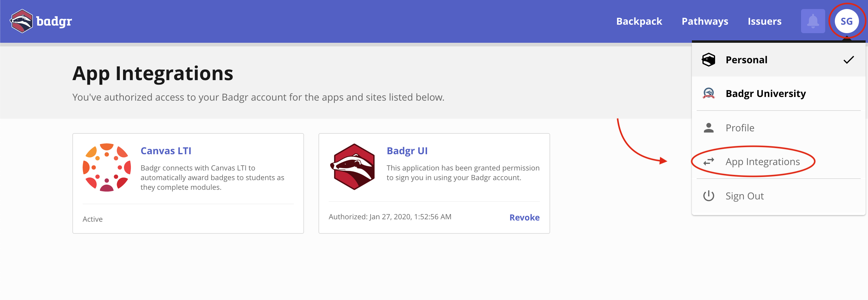Click the Profile person icon

point(709,128)
